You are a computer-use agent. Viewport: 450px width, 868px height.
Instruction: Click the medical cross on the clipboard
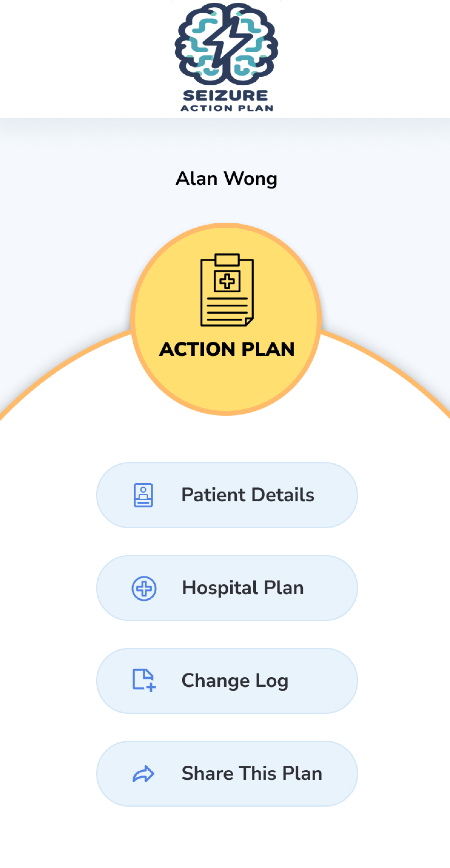pyautogui.click(x=227, y=281)
